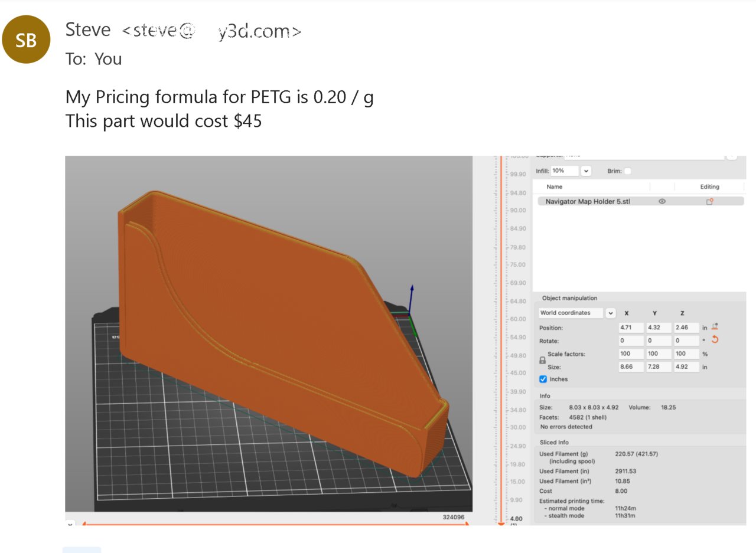The width and height of the screenshot is (756, 553).
Task: Toggle visibility eye for Navigator Map Holder
Action: pos(662,201)
